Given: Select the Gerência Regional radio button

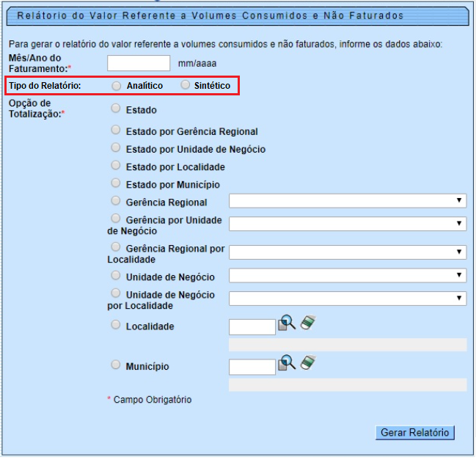Looking at the screenshot, I should [x=115, y=200].
